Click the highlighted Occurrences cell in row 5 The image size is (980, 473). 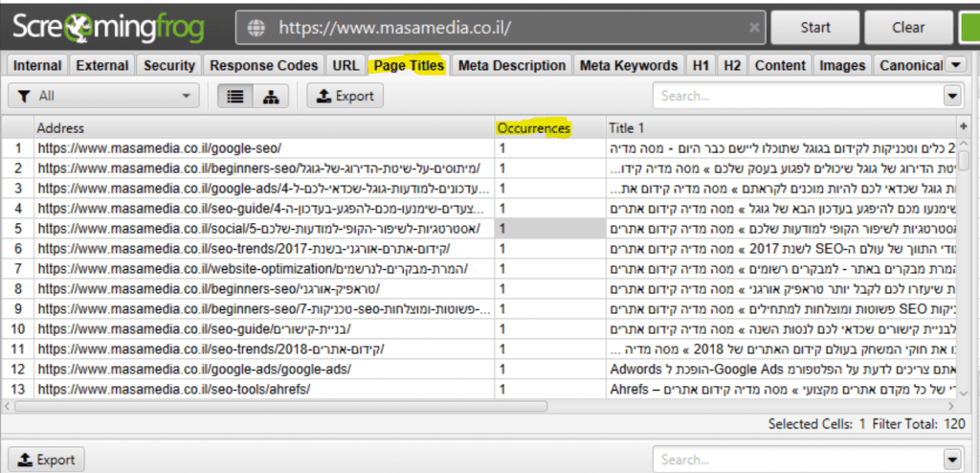[550, 229]
